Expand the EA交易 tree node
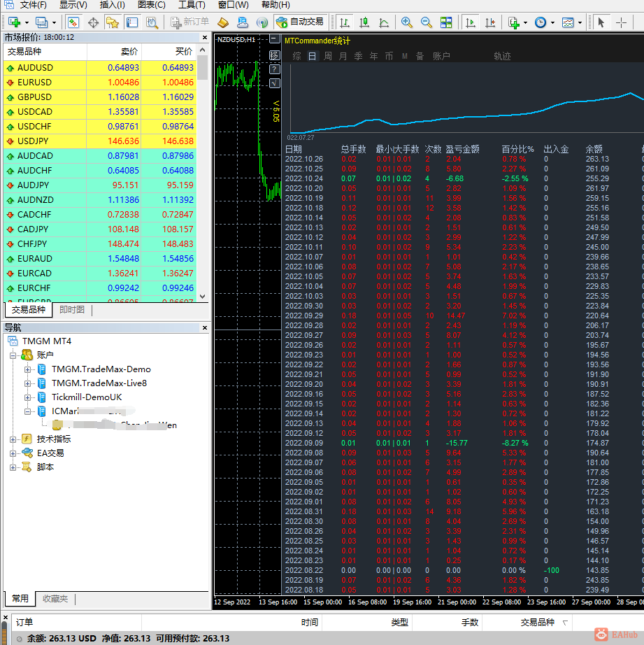 tap(13, 453)
